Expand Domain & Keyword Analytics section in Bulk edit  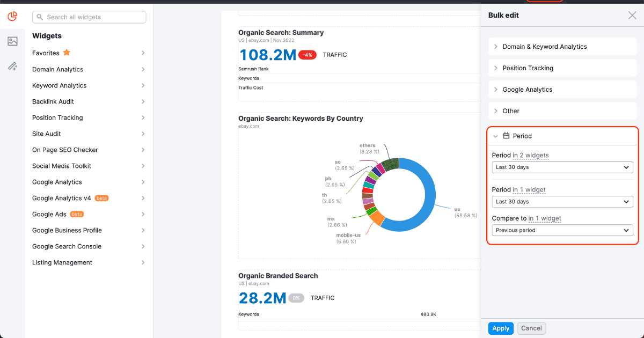point(562,47)
